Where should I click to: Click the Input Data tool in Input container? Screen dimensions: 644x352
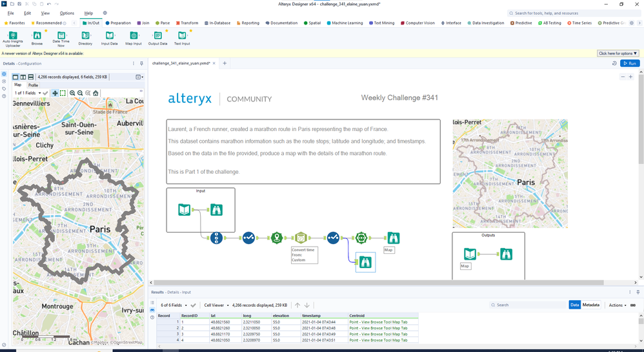point(185,210)
